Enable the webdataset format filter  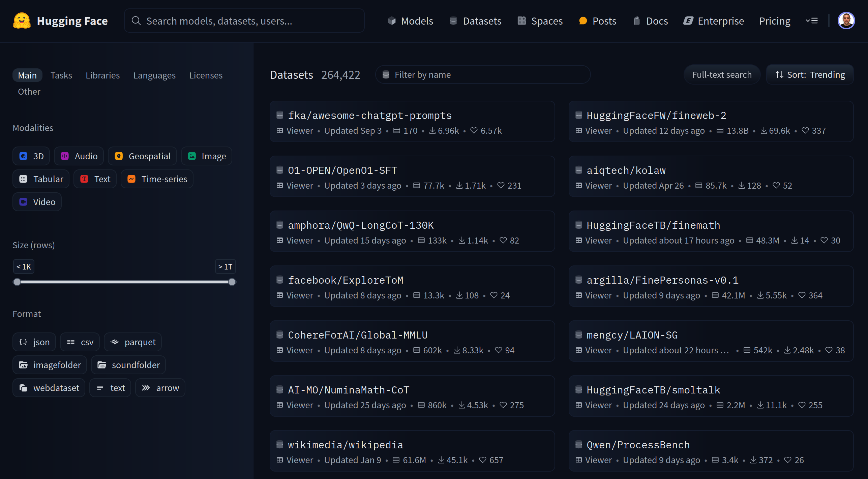pos(49,388)
